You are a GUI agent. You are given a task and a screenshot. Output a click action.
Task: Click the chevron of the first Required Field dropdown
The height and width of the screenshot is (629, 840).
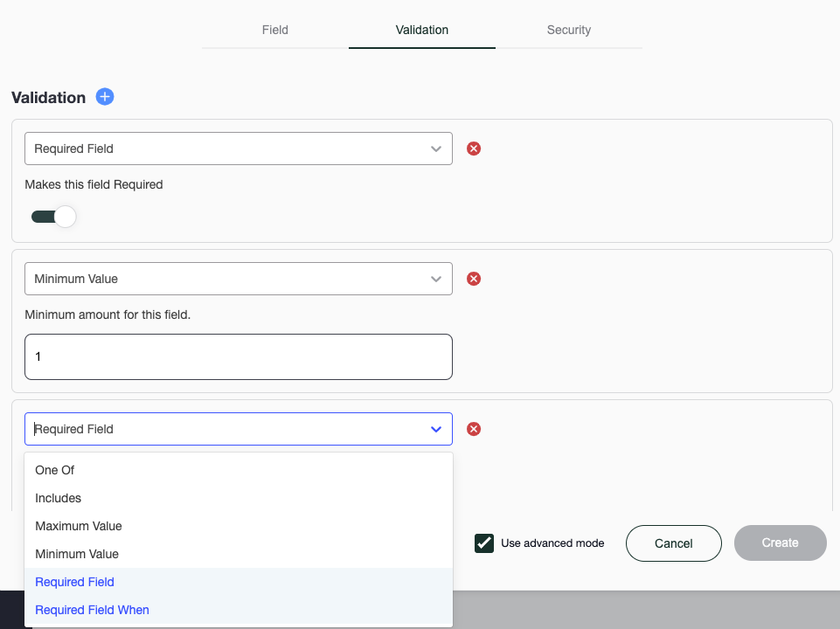[436, 149]
